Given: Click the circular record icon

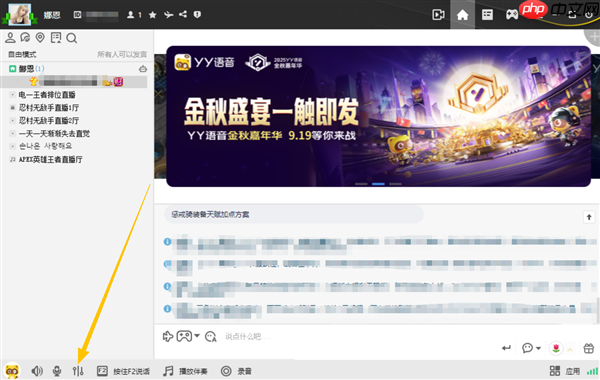Looking at the screenshot, I should coord(226,371).
